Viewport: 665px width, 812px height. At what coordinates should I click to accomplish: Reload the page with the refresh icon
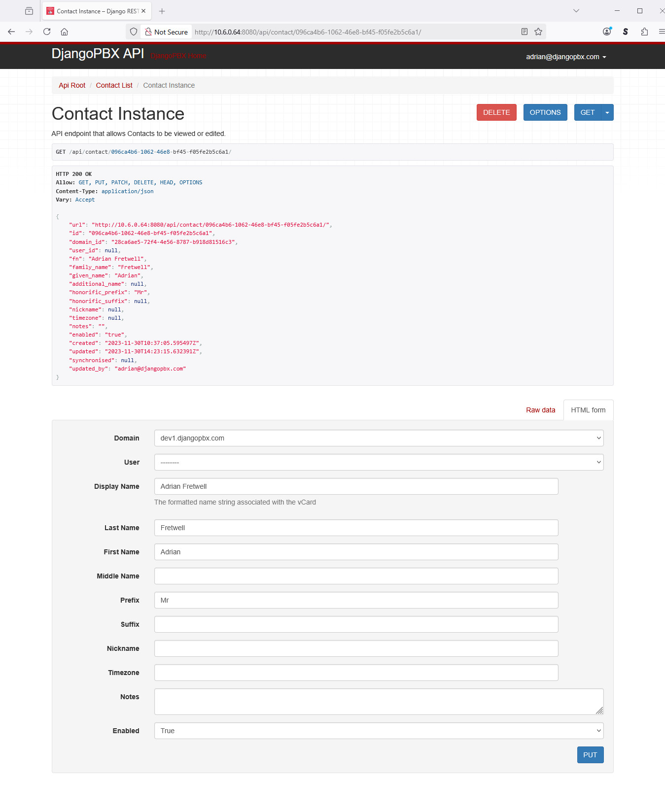pyautogui.click(x=47, y=32)
